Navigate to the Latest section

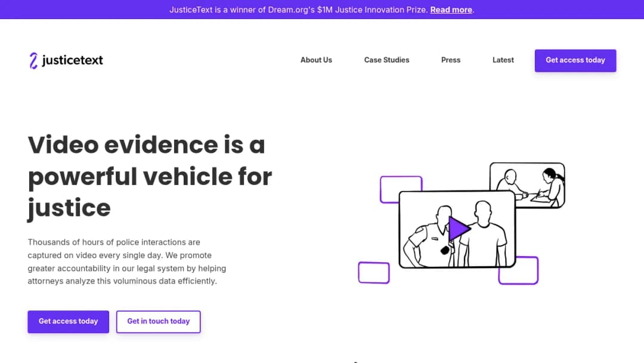point(503,60)
